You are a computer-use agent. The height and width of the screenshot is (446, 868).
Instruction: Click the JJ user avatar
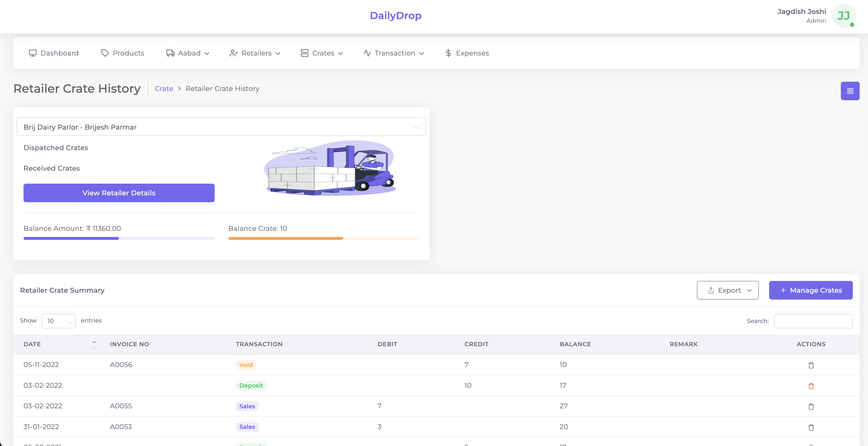[x=843, y=16]
